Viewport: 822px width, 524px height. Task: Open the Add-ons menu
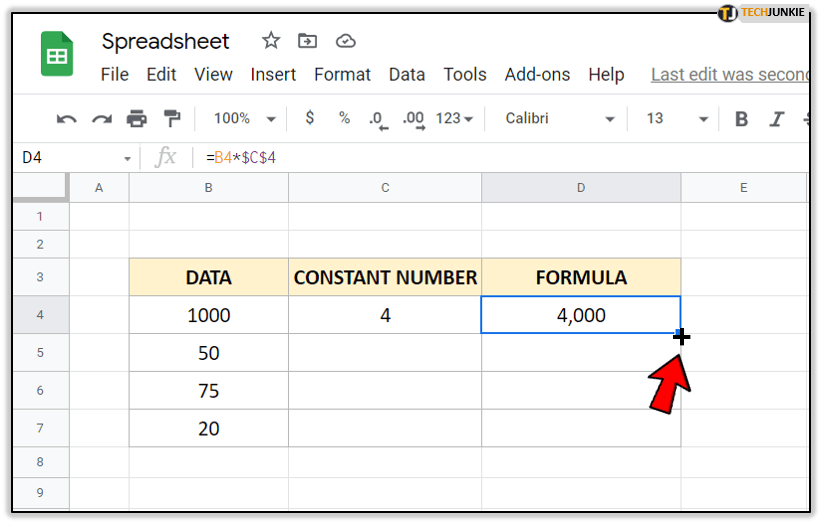(537, 75)
